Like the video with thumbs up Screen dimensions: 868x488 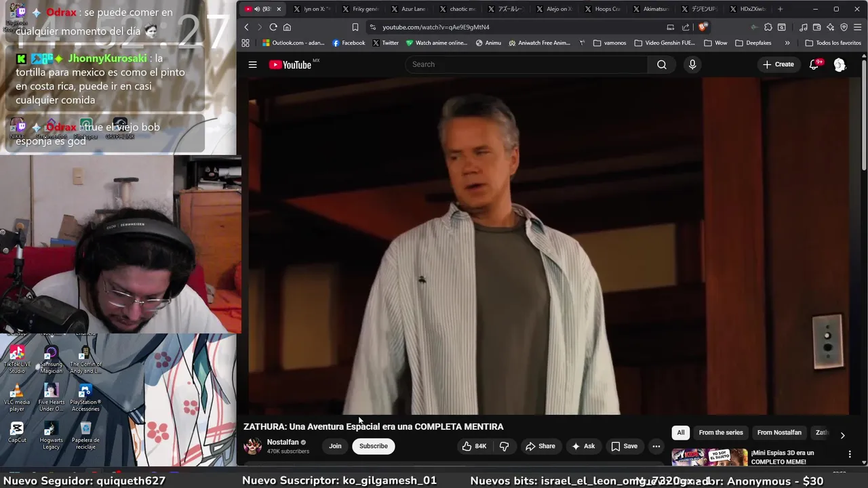[x=474, y=446]
